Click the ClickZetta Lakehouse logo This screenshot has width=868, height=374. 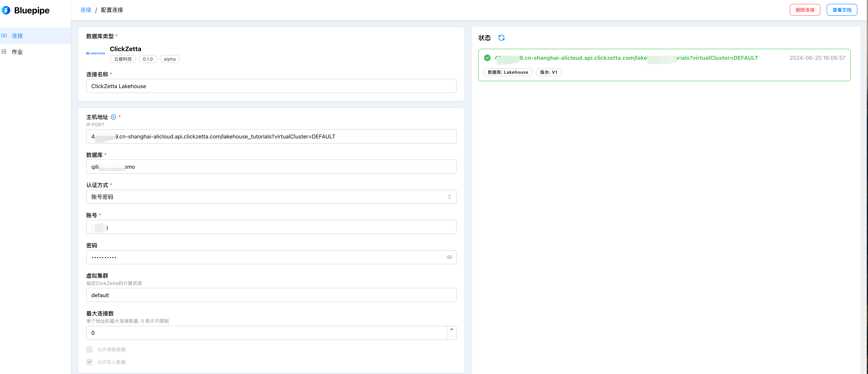96,53
